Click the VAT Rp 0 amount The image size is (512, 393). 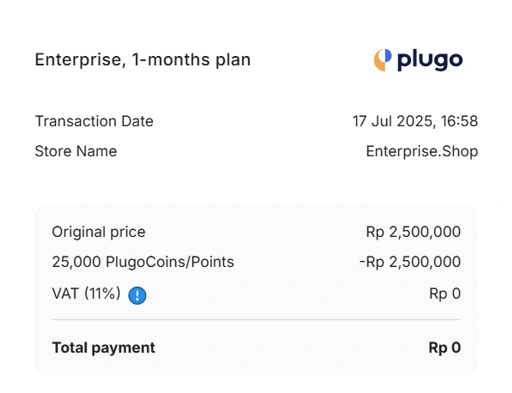point(445,294)
